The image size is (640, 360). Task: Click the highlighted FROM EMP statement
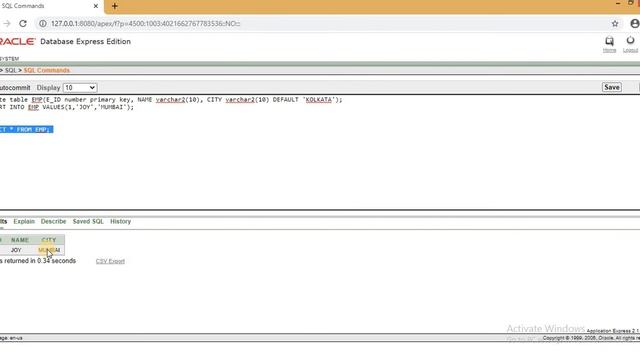point(27,129)
